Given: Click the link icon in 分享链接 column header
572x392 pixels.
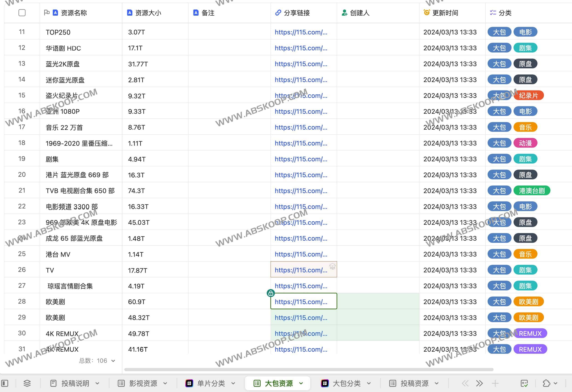Looking at the screenshot, I should (x=278, y=13).
